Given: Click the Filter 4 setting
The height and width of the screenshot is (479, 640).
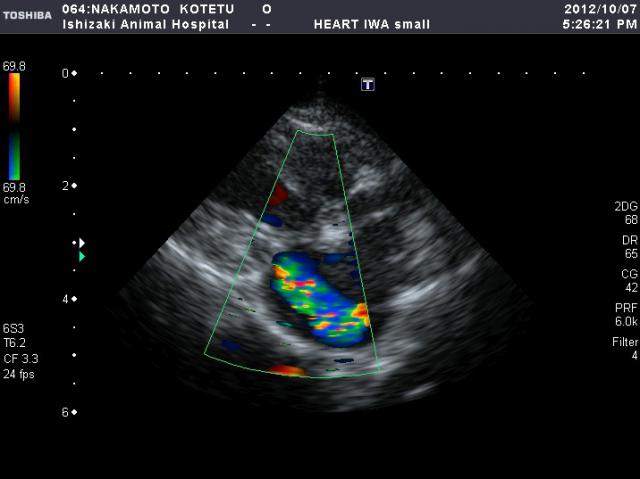Looking at the screenshot, I should click(x=625, y=348).
